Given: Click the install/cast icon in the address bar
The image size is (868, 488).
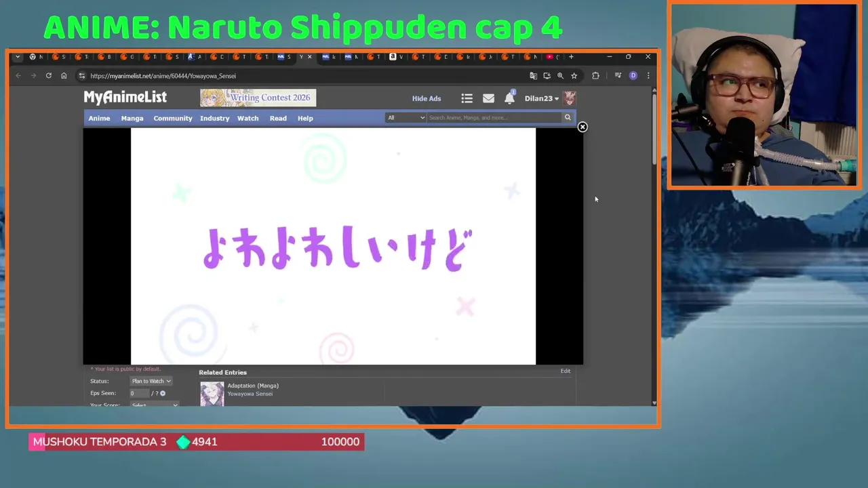Looking at the screenshot, I should tap(547, 76).
